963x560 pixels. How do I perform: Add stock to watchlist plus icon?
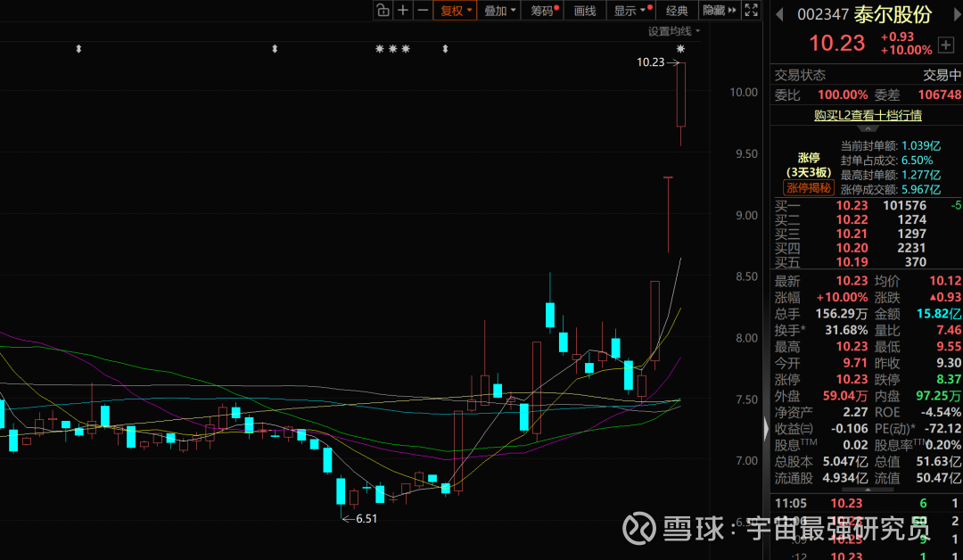pyautogui.click(x=945, y=45)
